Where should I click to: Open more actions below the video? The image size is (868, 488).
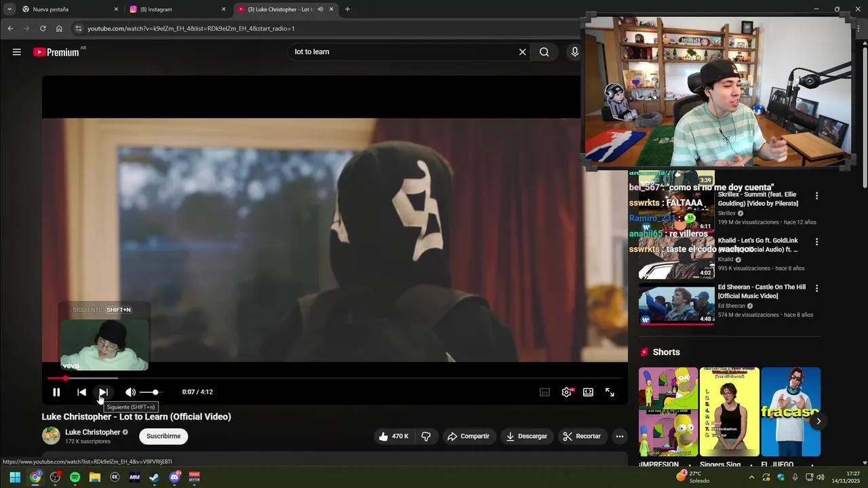coord(619,436)
